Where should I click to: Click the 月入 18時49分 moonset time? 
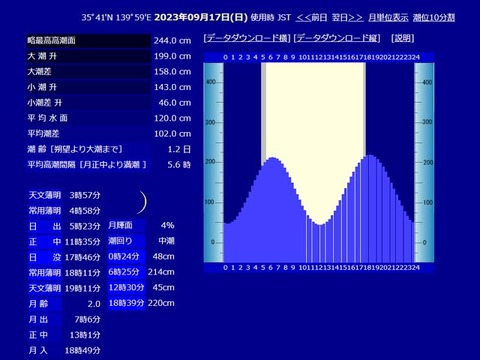point(82,350)
